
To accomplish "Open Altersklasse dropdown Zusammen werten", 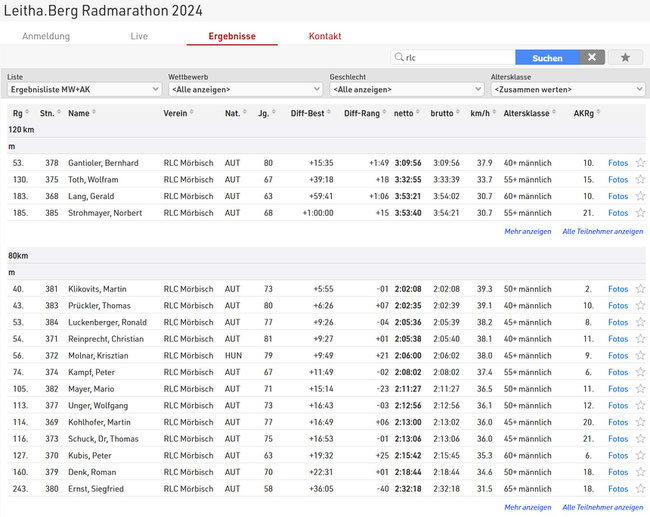I will click(x=568, y=89).
